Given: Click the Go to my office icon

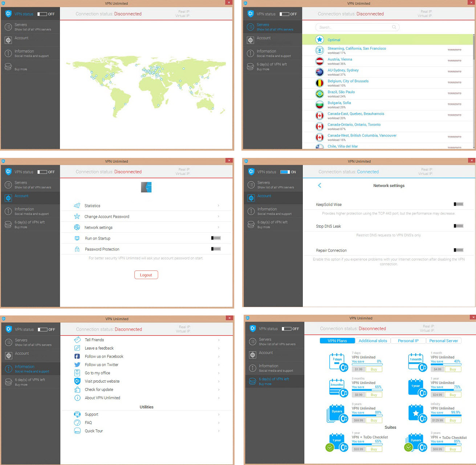Looking at the screenshot, I should click(77, 373).
